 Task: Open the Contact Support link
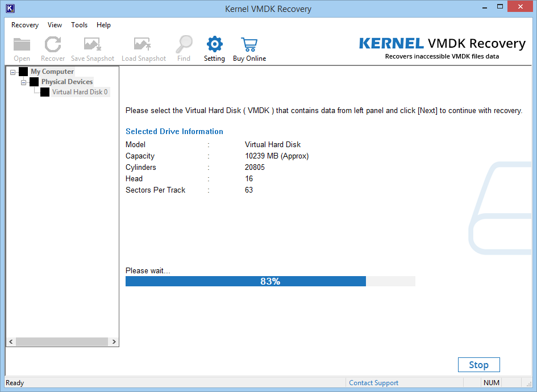coord(374,383)
